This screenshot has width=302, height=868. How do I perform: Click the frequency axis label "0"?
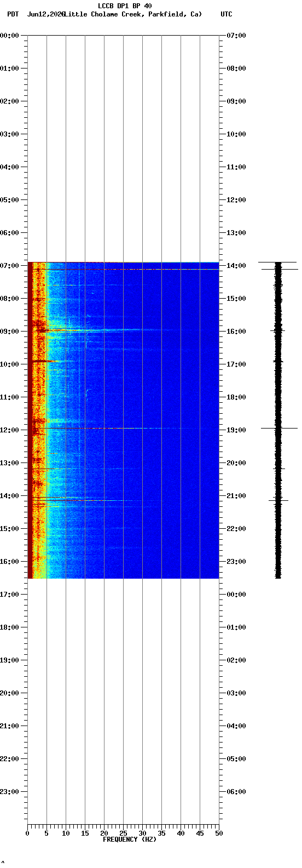[x=27, y=833]
